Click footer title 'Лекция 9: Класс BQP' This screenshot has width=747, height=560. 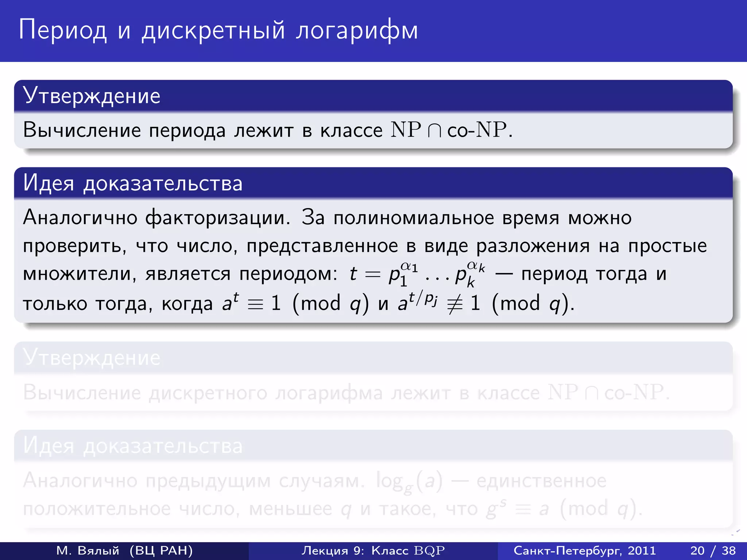373,551
